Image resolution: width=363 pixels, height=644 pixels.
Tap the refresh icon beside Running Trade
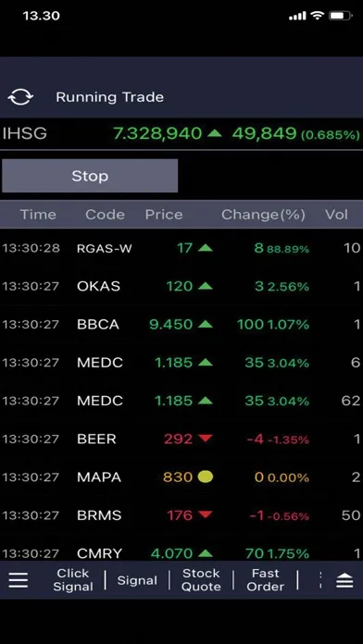click(x=20, y=97)
